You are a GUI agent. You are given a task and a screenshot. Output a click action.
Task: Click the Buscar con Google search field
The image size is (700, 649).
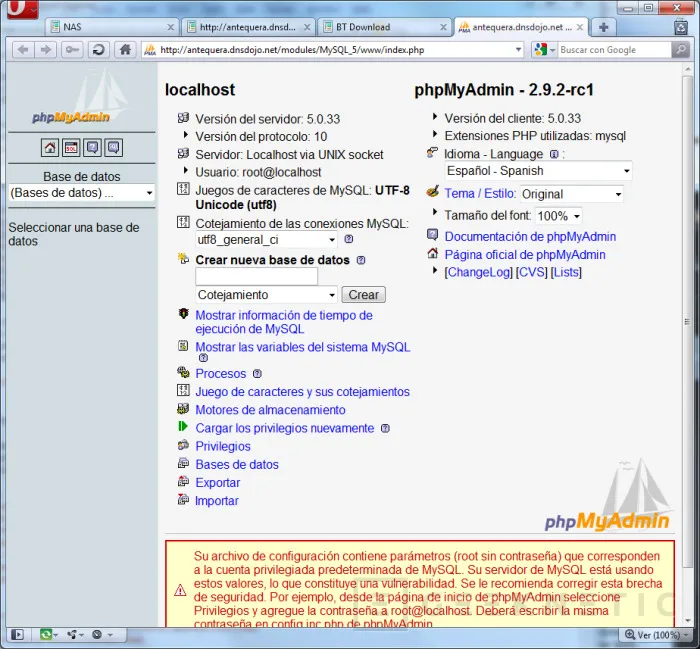[x=614, y=50]
